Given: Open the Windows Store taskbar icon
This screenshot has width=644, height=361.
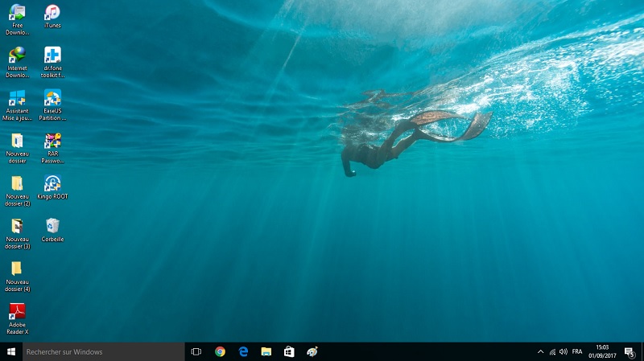Looking at the screenshot, I should pyautogui.click(x=289, y=351).
